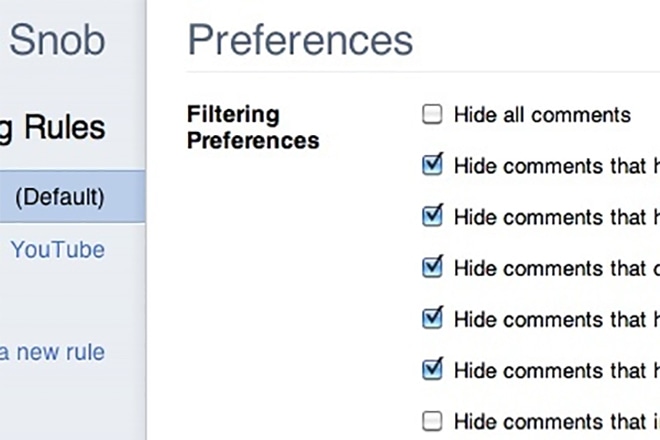Screen dimensions: 660x440
Task: Enable the unchecked 'Hide comments that i' checkbox
Action: click(432, 420)
